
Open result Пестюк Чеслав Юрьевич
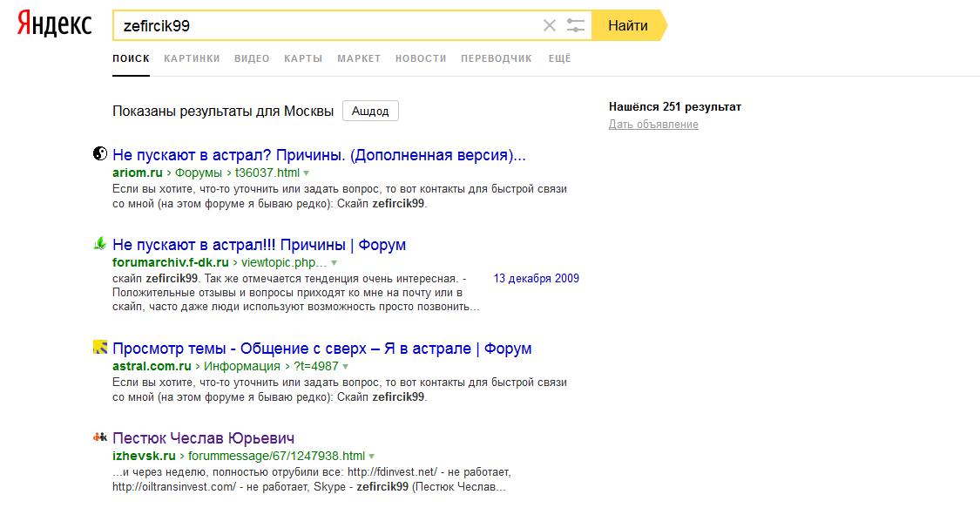(x=203, y=438)
